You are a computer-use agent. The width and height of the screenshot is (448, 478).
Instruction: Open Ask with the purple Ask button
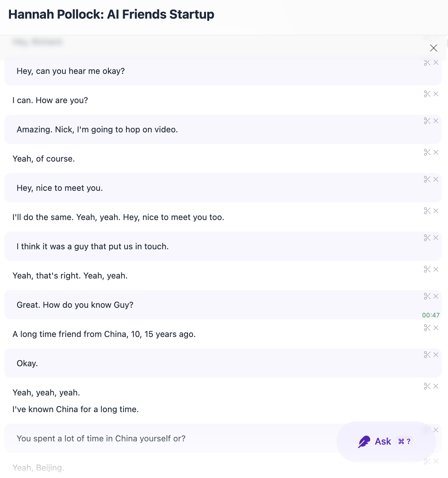click(383, 441)
